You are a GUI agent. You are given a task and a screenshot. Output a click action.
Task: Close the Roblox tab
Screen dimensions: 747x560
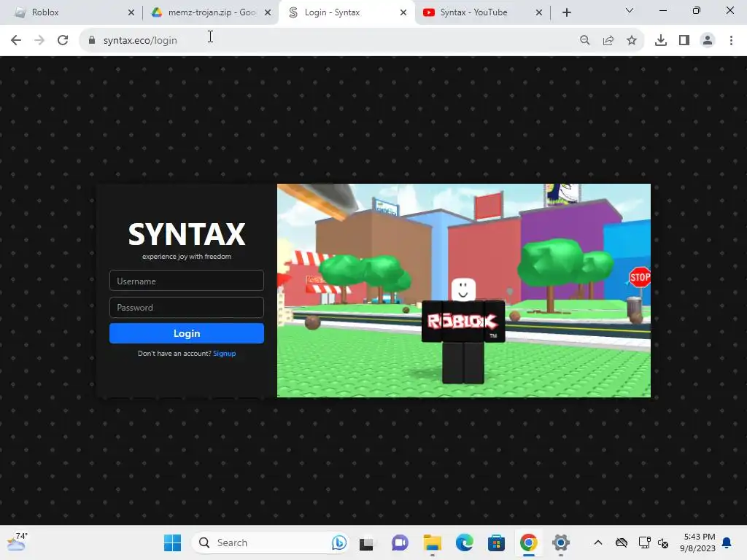point(131,12)
